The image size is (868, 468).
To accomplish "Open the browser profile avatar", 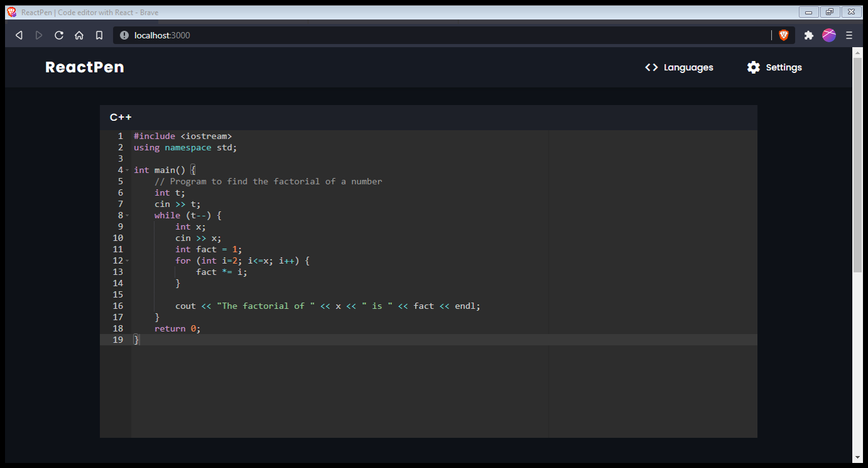I will 829,35.
